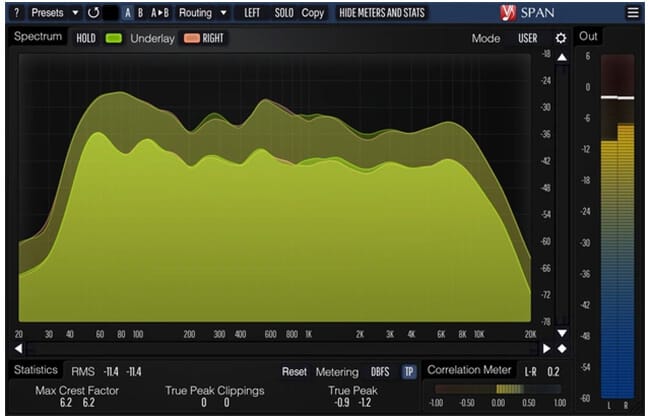Screen dimensions: 650x418
Task: Click the True Peak Clippings label
Action: click(x=215, y=391)
